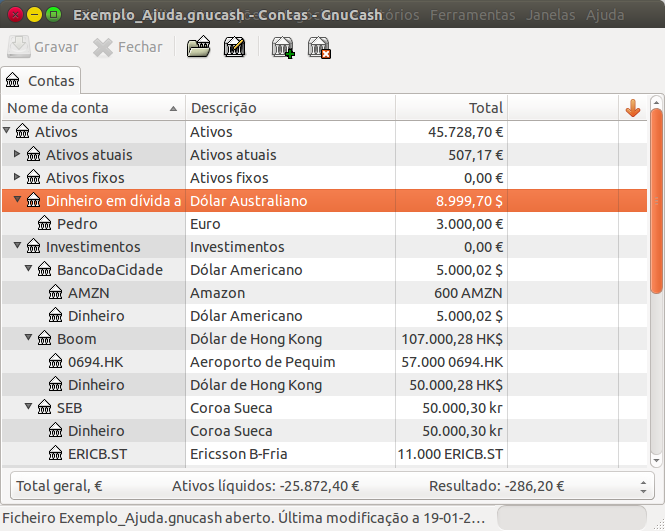Image resolution: width=665 pixels, height=531 pixels.
Task: Click delete account icon with red X
Action: 319,47
